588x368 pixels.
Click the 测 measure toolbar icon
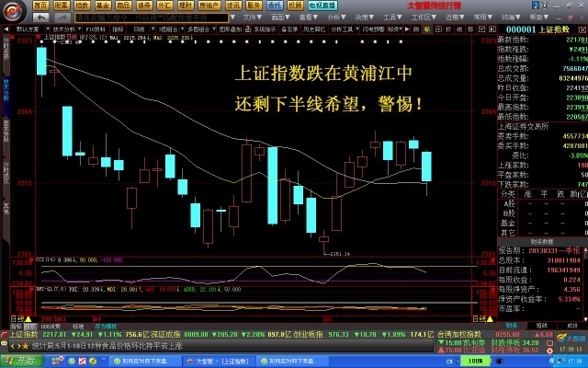(416, 29)
